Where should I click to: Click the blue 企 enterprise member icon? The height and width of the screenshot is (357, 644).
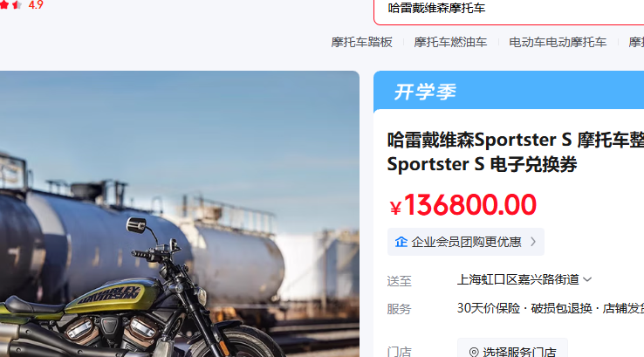401,242
